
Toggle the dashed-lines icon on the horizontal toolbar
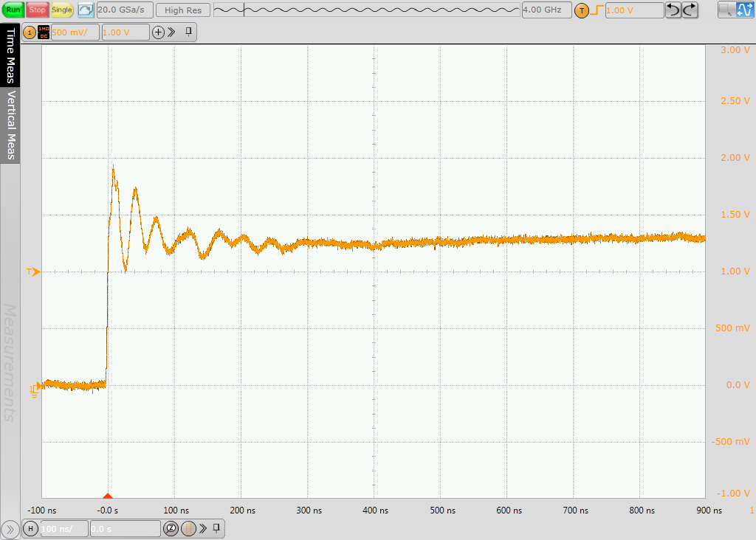[x=188, y=529]
